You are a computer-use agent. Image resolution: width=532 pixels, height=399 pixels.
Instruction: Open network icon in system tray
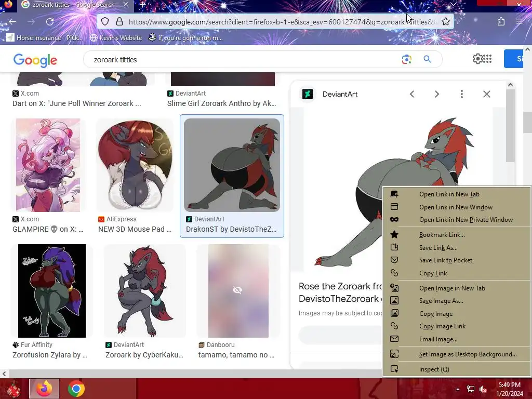pyautogui.click(x=471, y=389)
